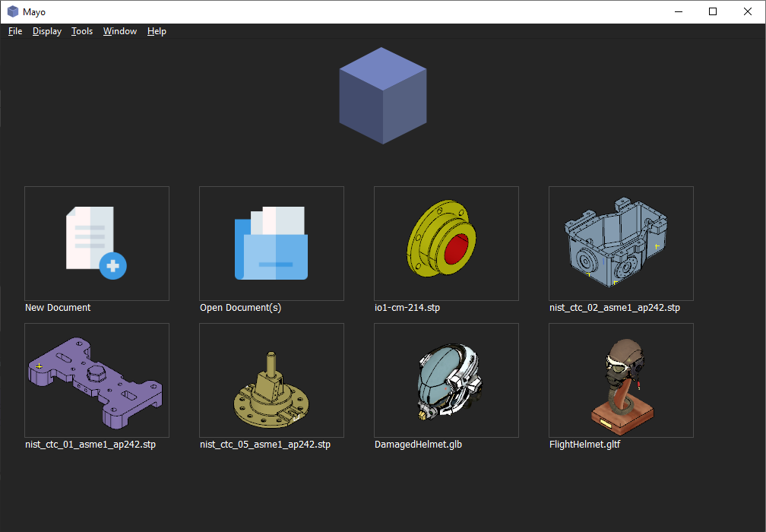Open the io1-cm-214.stp flange thumbnail
Viewport: 766px width, 532px height.
(x=447, y=243)
